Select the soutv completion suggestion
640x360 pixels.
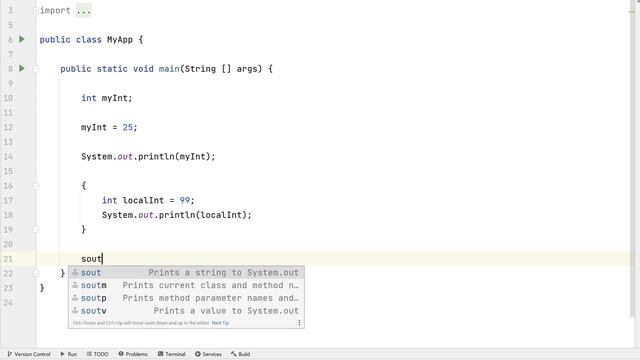tap(186, 311)
